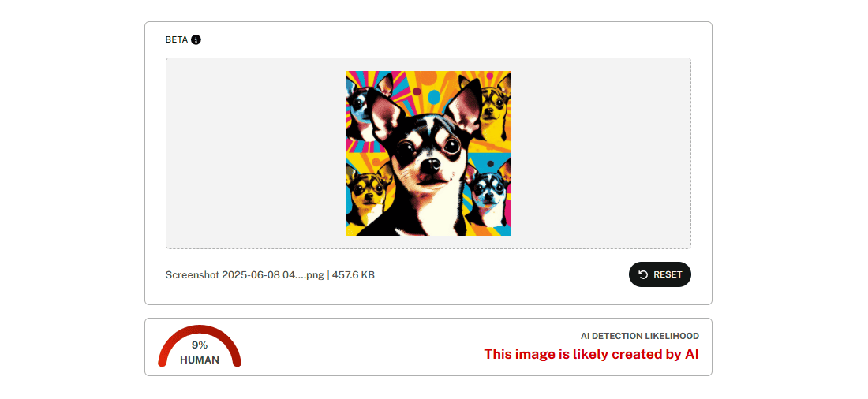Click the empty left side of the dashed upload area
The image size is (868, 399).
255,153
